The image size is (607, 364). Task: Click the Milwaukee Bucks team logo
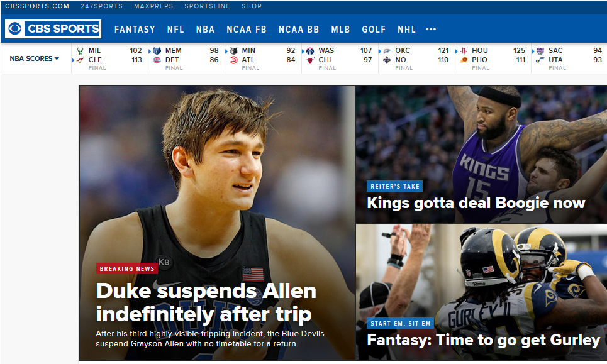pos(80,51)
